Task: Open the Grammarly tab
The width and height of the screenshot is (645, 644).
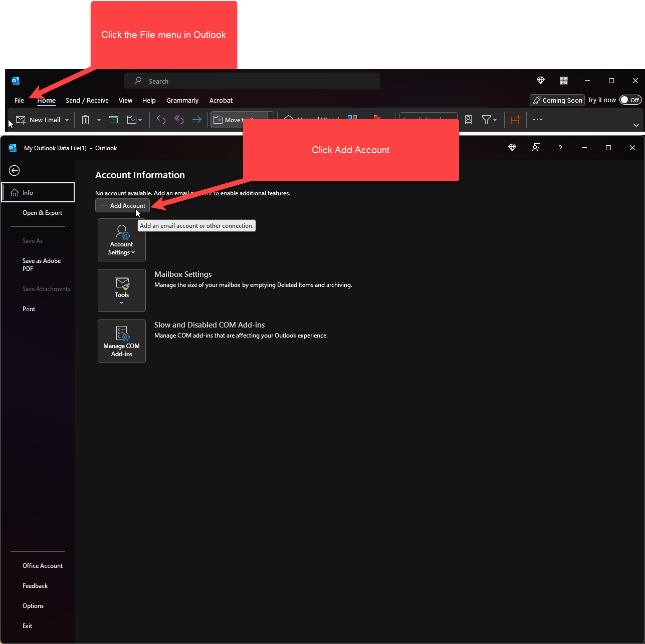Action: click(x=182, y=100)
